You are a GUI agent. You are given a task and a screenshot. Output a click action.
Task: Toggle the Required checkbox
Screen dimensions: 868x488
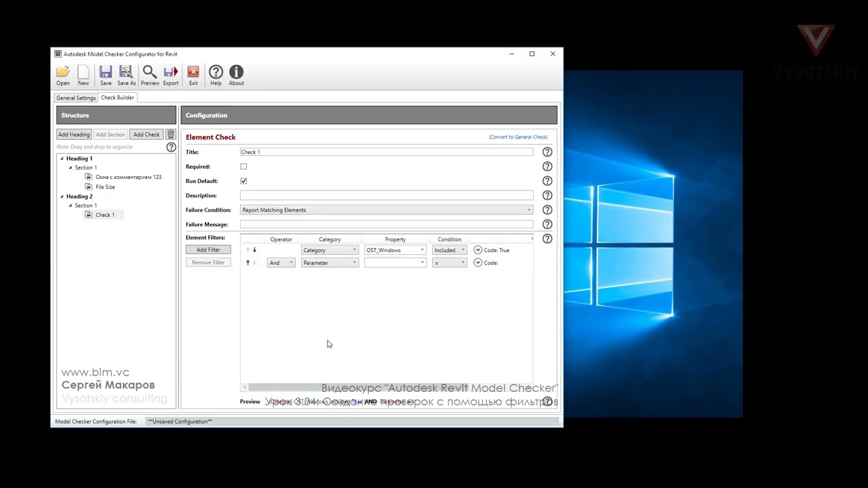(243, 167)
